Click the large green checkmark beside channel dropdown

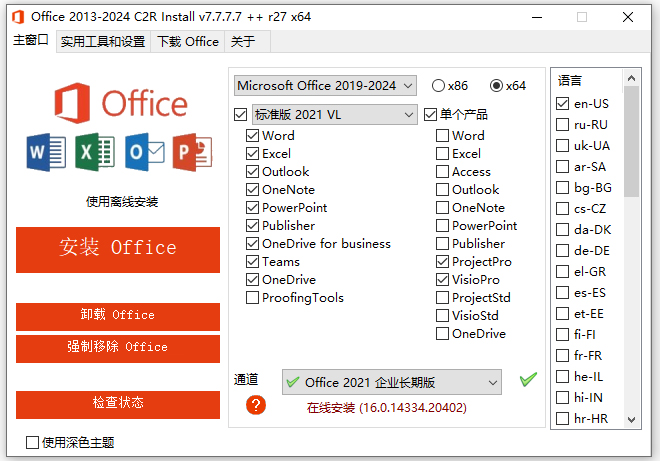[x=528, y=379]
